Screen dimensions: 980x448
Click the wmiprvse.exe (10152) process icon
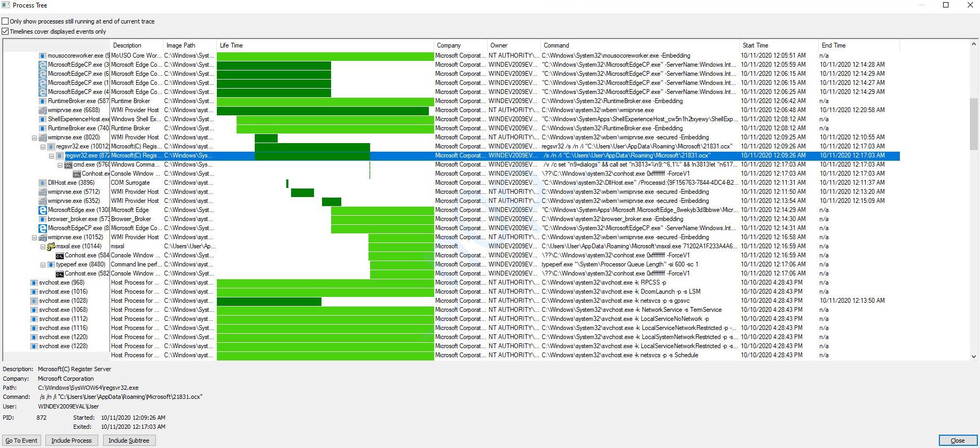click(x=43, y=238)
